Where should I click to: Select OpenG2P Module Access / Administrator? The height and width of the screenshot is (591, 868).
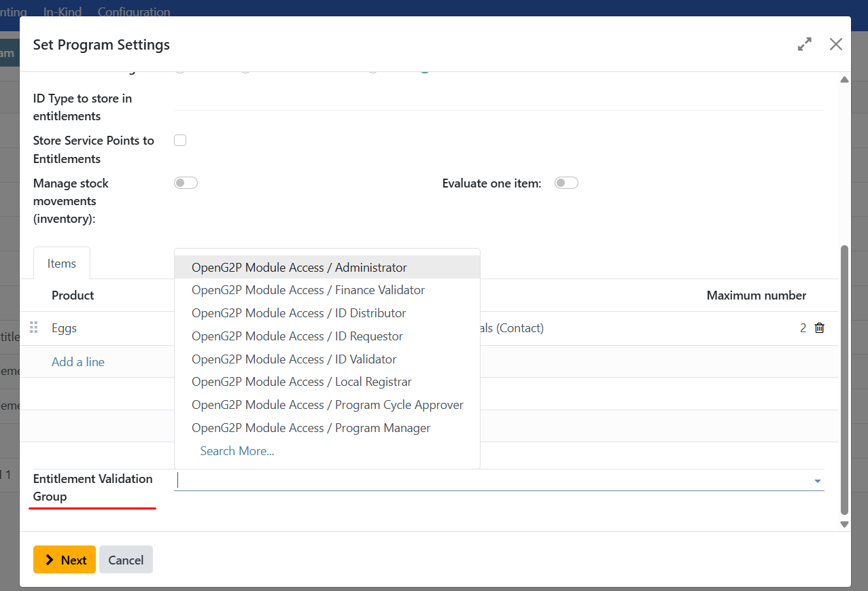(x=299, y=268)
